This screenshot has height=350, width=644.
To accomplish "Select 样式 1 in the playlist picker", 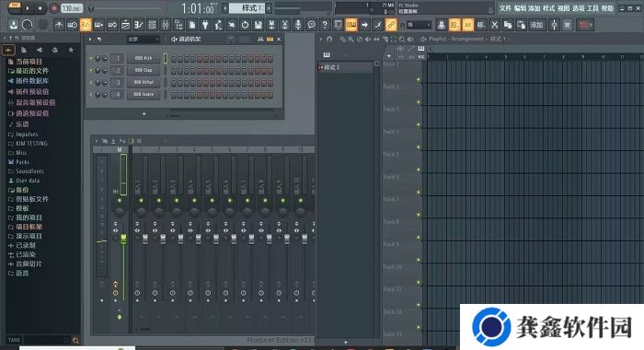I will pos(346,67).
